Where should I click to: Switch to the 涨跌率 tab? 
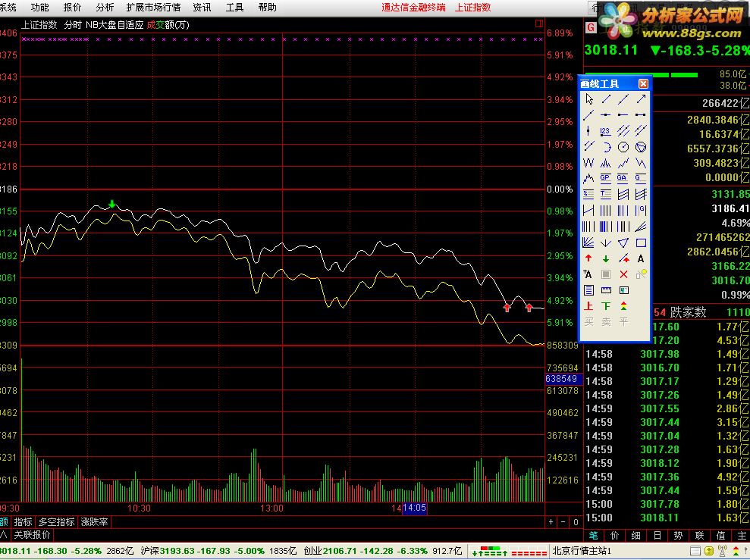click(94, 522)
